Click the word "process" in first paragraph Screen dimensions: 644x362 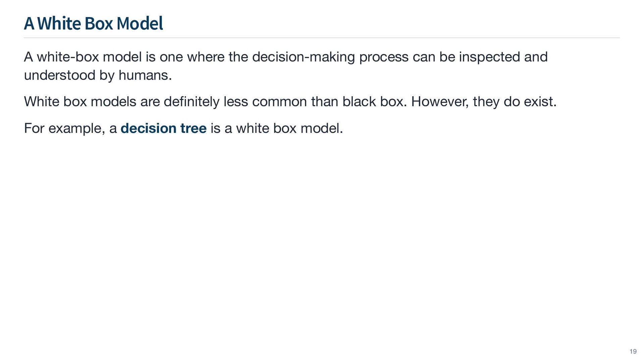pyautogui.click(x=384, y=57)
